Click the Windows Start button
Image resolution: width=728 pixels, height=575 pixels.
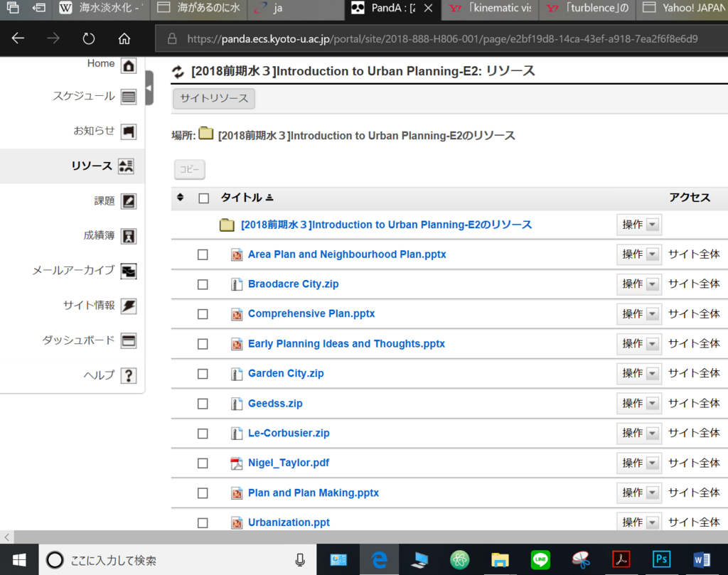point(19,561)
